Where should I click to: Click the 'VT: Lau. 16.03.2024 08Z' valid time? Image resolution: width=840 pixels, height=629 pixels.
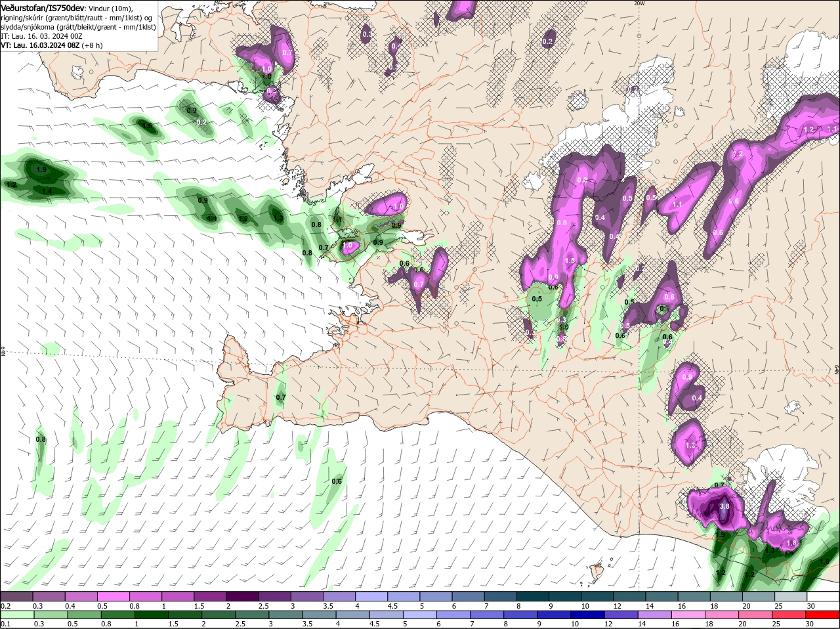[40, 45]
